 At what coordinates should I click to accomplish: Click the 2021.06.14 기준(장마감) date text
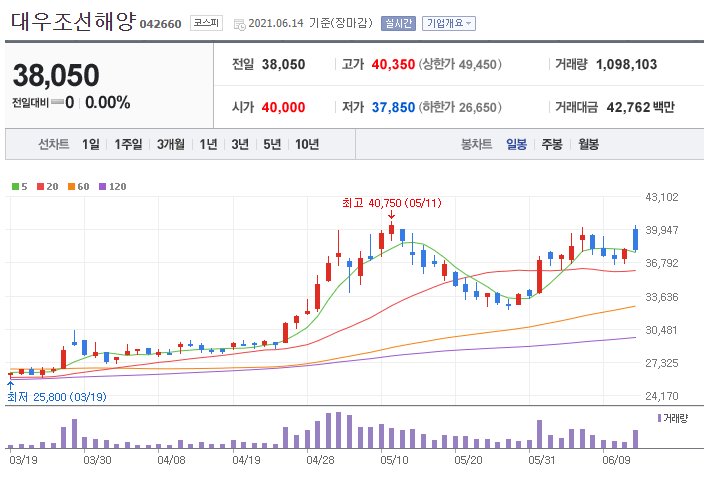(311, 23)
